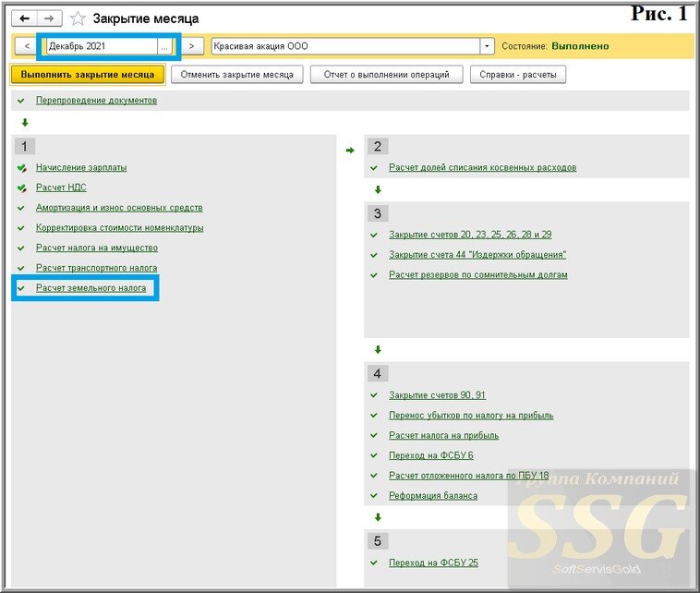
Task: Open Переход на ФСБУ 25 link
Action: click(x=433, y=563)
